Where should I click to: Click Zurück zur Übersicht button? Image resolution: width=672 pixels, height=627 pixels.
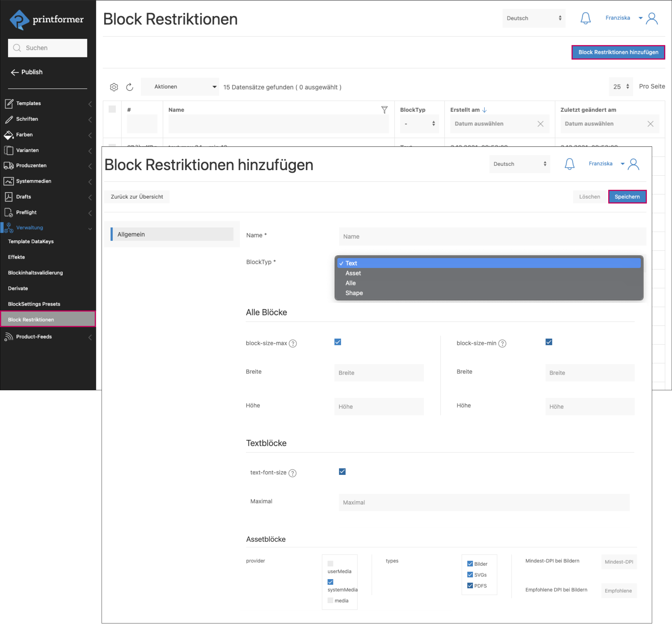[137, 197]
